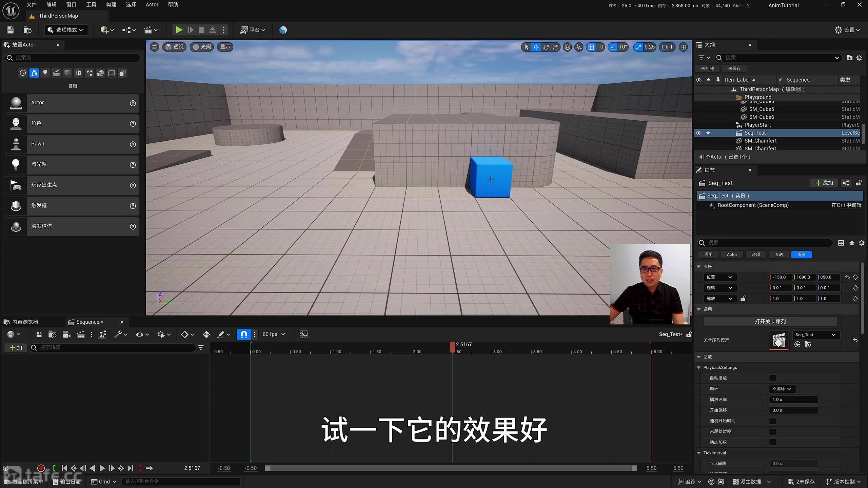Select the Lights category in Place Actors
The height and width of the screenshot is (488, 868).
coord(45,73)
